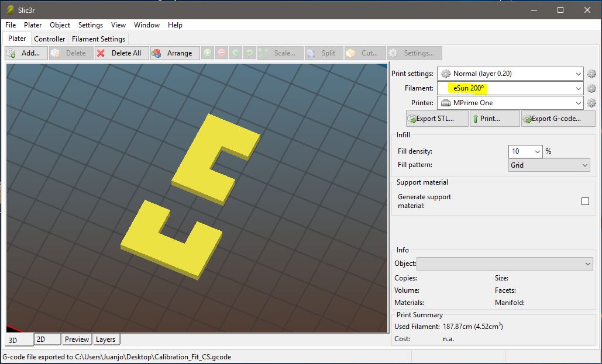This screenshot has width=602, height=364.
Task: Open the File menu
Action: (11, 25)
